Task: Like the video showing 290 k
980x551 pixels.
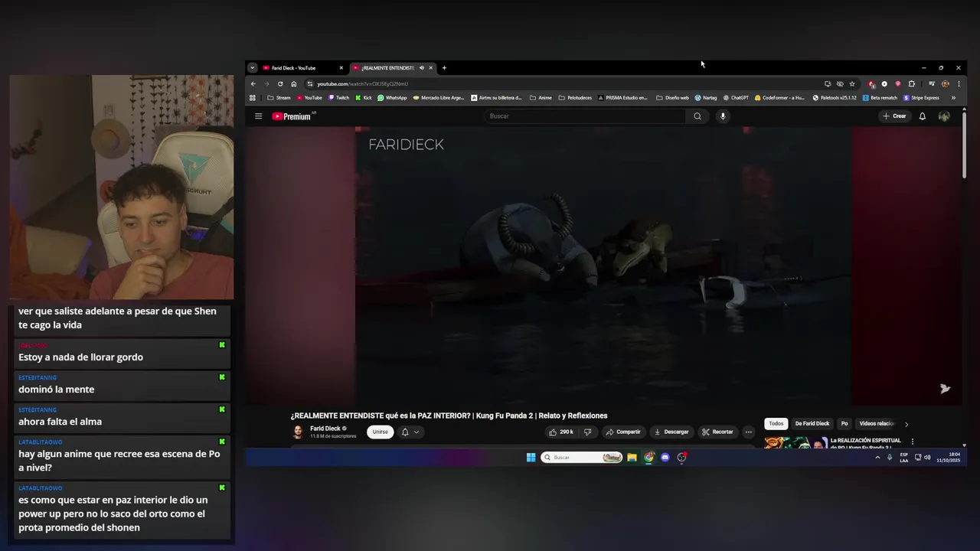Action: point(561,432)
